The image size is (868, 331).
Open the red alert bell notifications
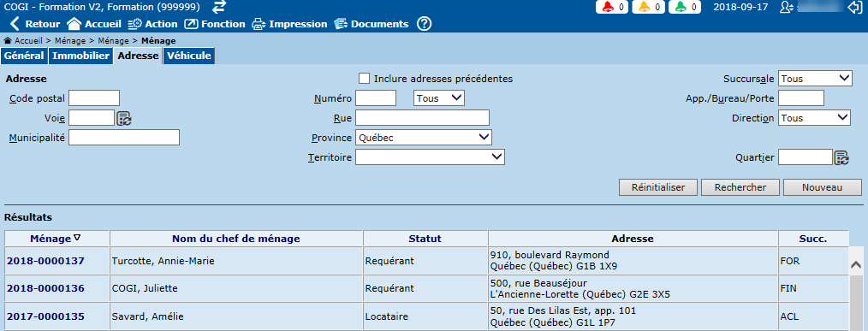coord(612,7)
